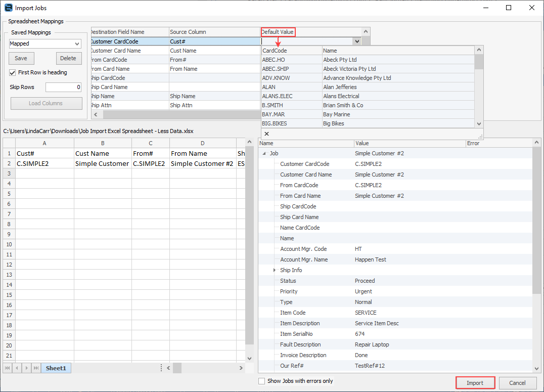The width and height of the screenshot is (544, 392).
Task: Open the Saved Mappings dropdown
Action: click(x=77, y=44)
